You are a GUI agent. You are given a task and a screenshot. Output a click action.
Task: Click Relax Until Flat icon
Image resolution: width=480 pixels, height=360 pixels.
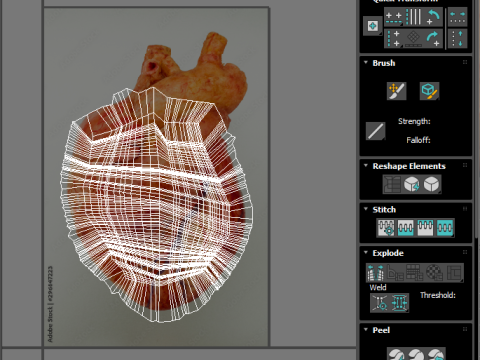[412, 184]
